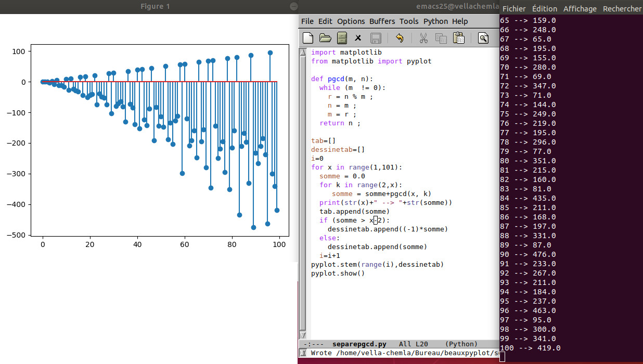Undo last change with the arrow icon
The image size is (643, 364).
click(x=400, y=37)
